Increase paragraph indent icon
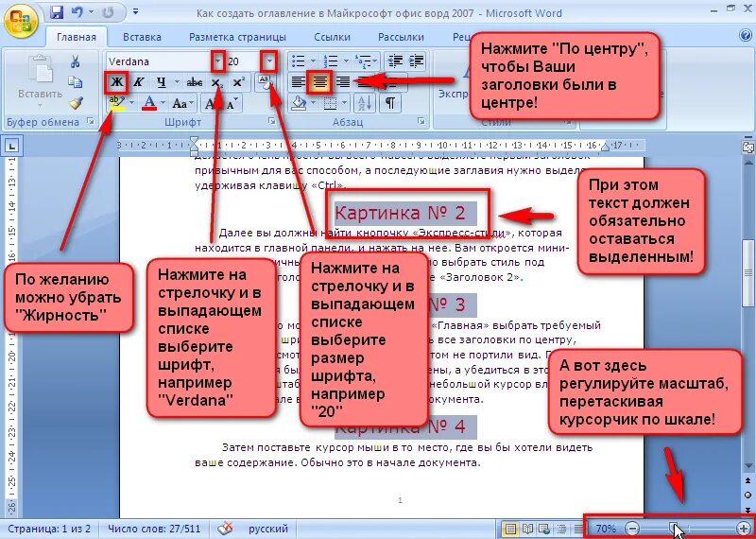 416,61
